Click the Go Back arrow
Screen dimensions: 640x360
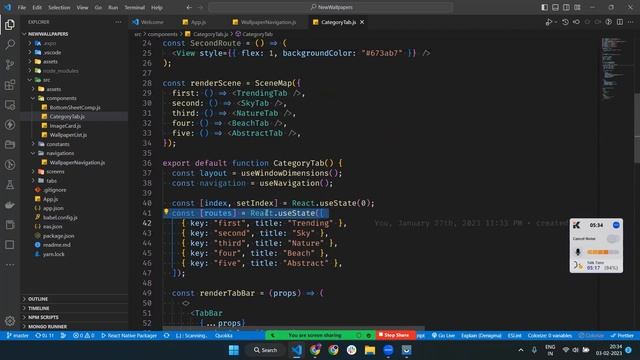point(189,7)
